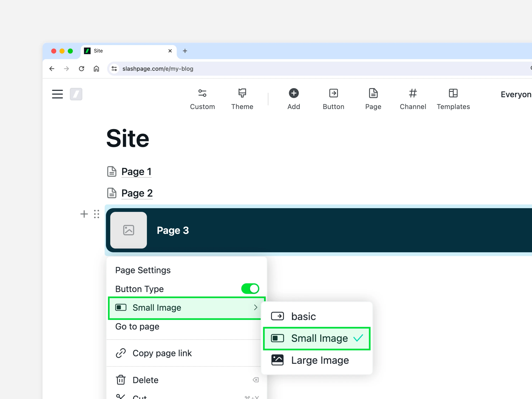The width and height of the screenshot is (532, 399).
Task: Click the Add plus icon
Action: pyautogui.click(x=294, y=93)
